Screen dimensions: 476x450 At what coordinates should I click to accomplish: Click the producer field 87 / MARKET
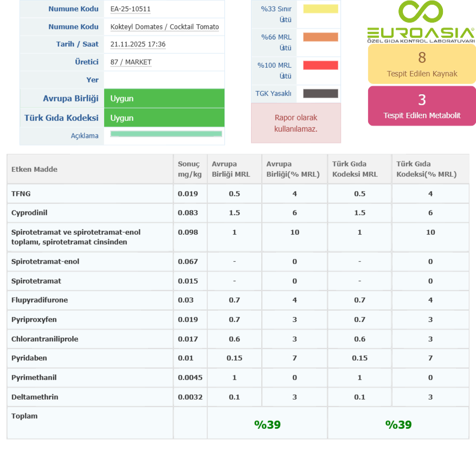tap(131, 62)
